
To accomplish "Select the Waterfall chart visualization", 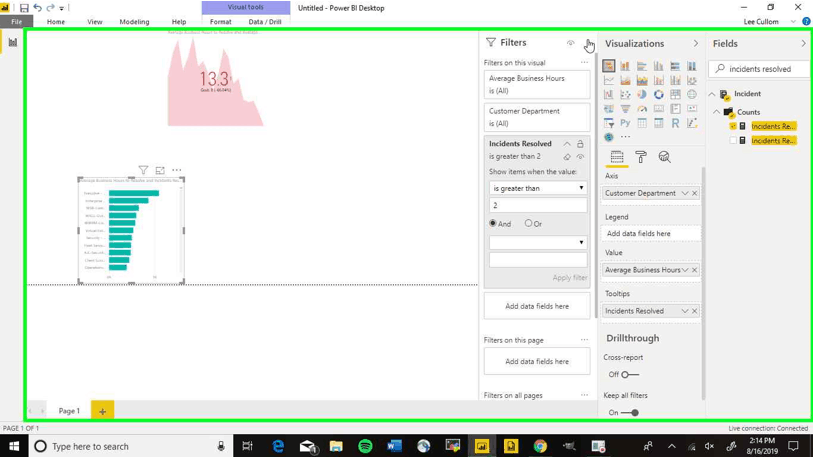I will click(x=609, y=95).
